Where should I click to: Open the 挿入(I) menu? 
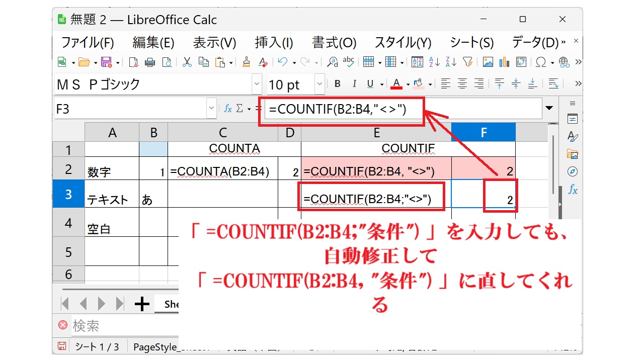[x=274, y=43]
